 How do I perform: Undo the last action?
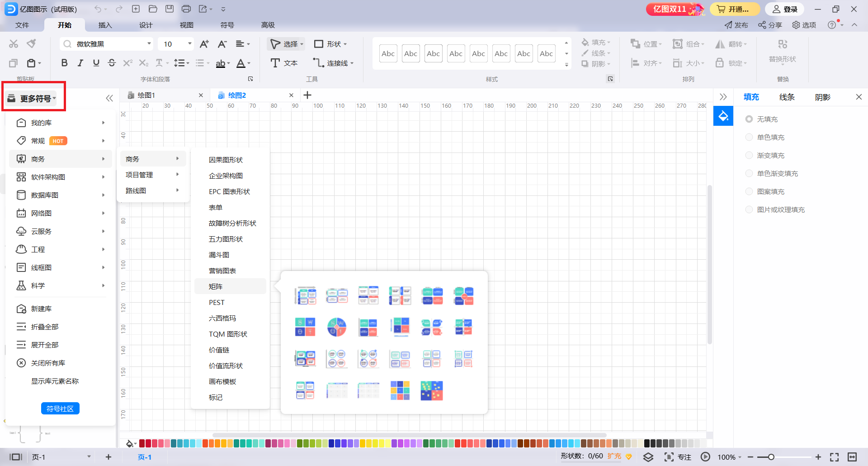click(98, 9)
